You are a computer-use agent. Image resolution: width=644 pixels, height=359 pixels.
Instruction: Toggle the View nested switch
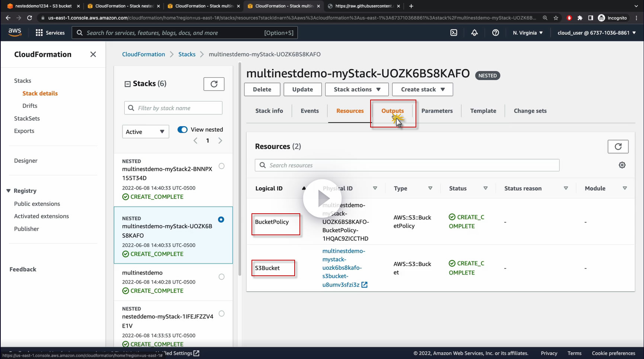pos(182,130)
